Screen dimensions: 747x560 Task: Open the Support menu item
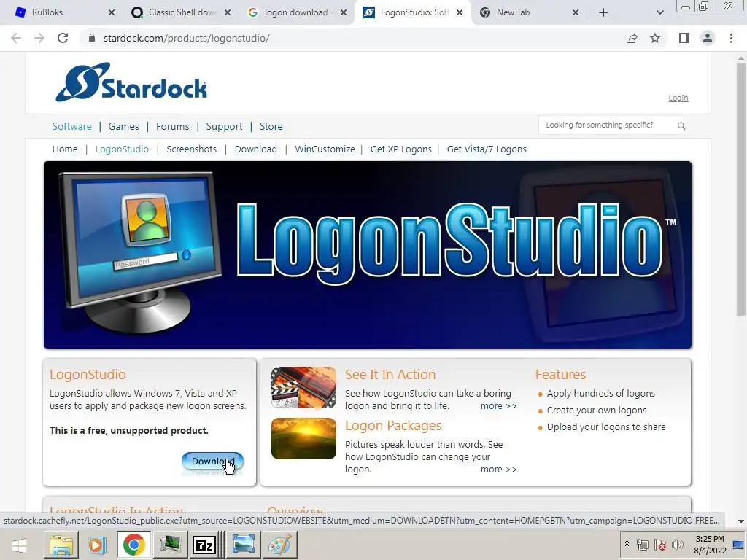coord(224,126)
